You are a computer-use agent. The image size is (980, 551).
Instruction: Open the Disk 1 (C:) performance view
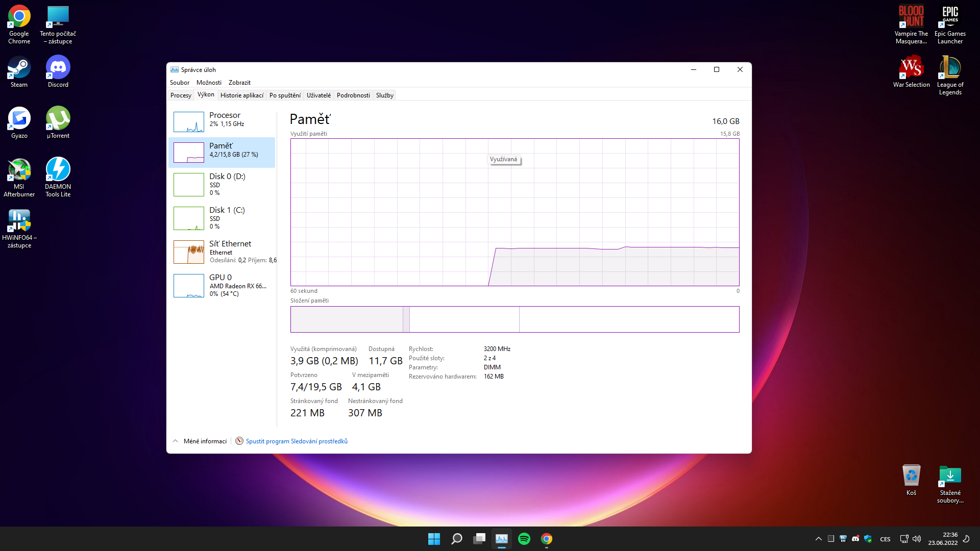click(x=222, y=218)
